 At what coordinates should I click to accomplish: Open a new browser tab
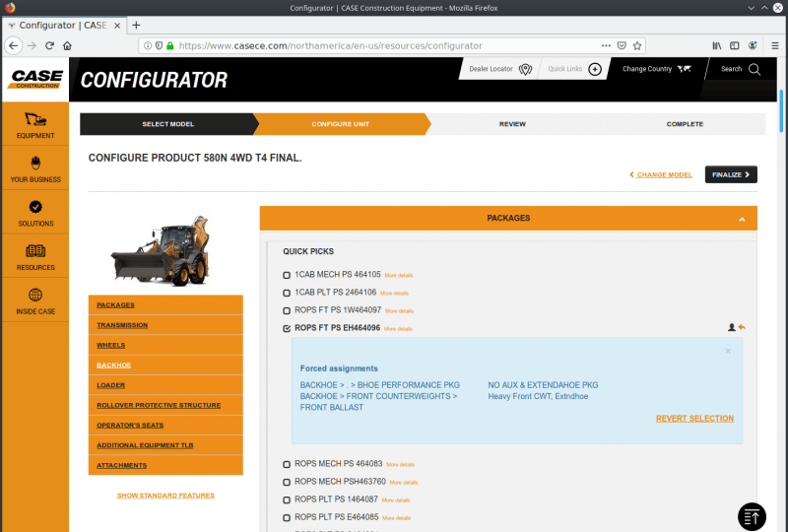pos(136,26)
